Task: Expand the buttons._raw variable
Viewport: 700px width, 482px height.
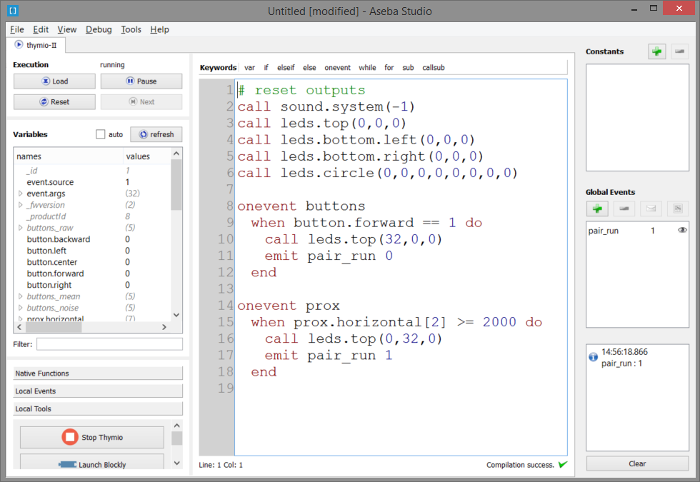Action: point(20,228)
